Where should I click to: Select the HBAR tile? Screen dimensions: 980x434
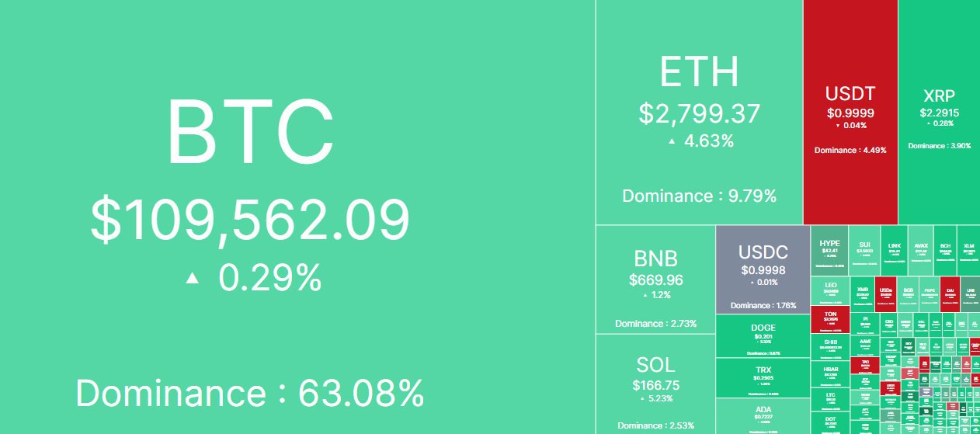[x=830, y=373]
